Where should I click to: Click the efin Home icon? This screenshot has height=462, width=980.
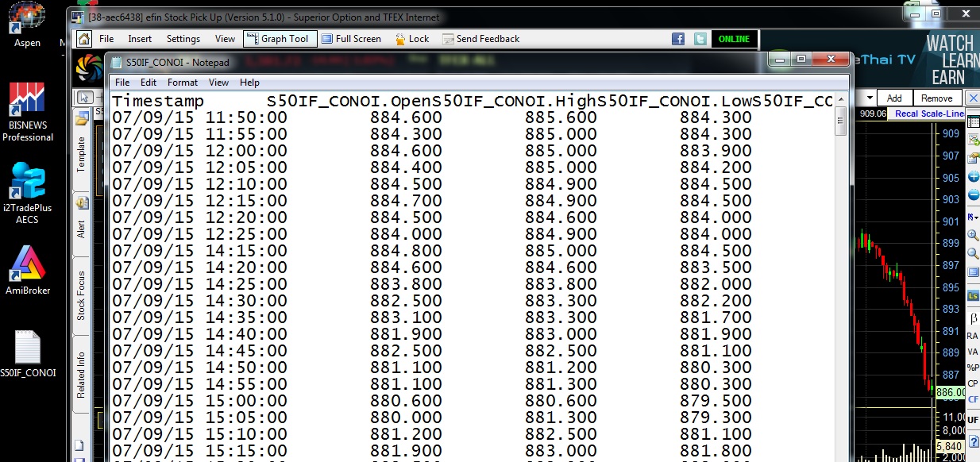coord(84,39)
